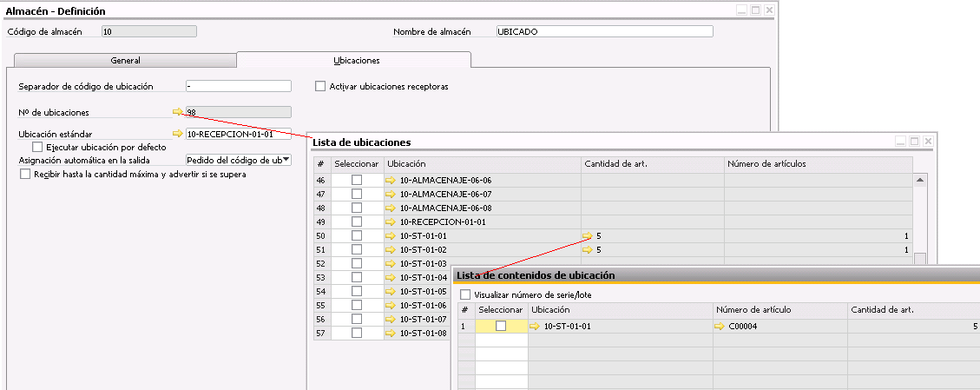Click scroll-up arrow in Lista de ubicaciones
This screenshot has width=980, height=390.
920,180
